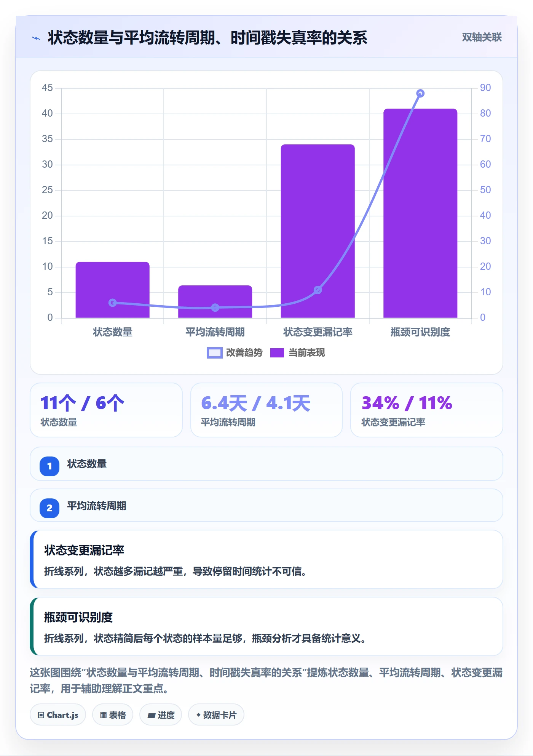Click the 瓶颈可识别度 card heading
This screenshot has width=533, height=756.
pos(78,617)
